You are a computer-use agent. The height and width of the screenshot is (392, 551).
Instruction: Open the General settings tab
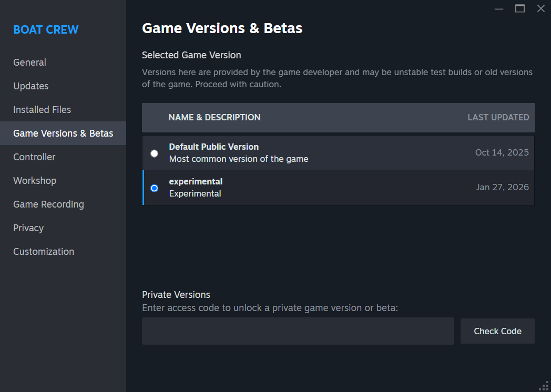[29, 63]
